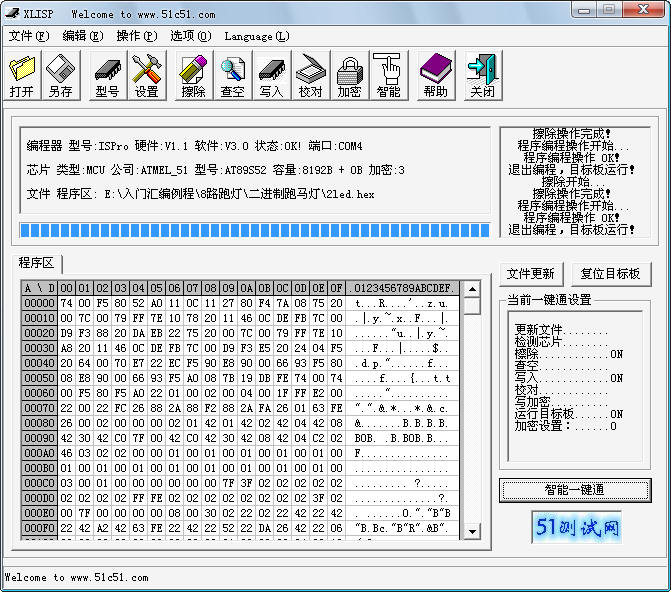This screenshot has width=671, height=592.
Task: Open the 操作(P) menu
Action: coord(136,36)
